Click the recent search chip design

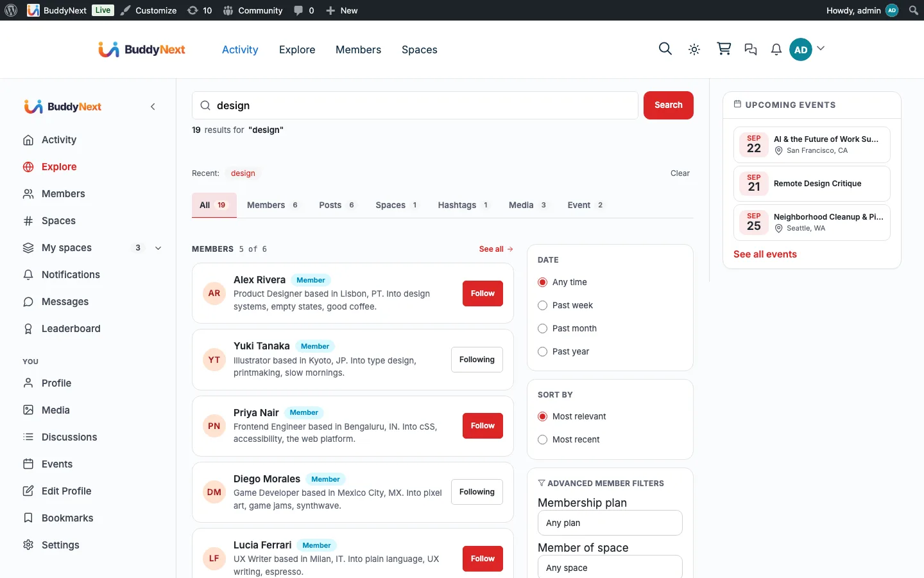pos(243,173)
